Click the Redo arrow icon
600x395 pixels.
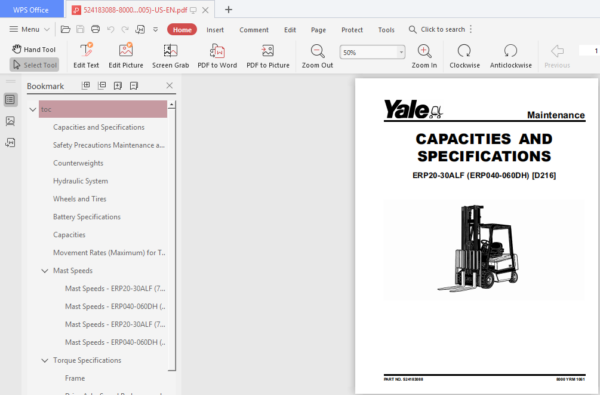click(125, 29)
